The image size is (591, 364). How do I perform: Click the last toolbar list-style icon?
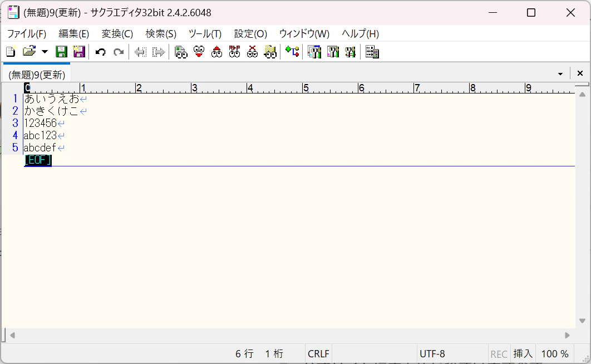coord(372,52)
